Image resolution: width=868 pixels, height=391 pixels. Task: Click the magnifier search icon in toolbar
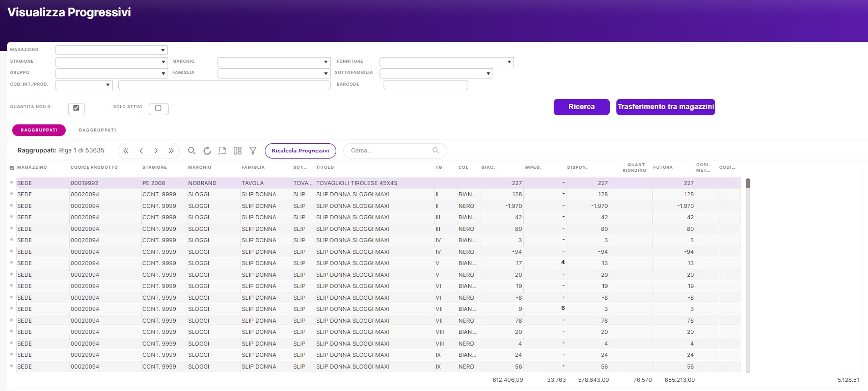[192, 151]
